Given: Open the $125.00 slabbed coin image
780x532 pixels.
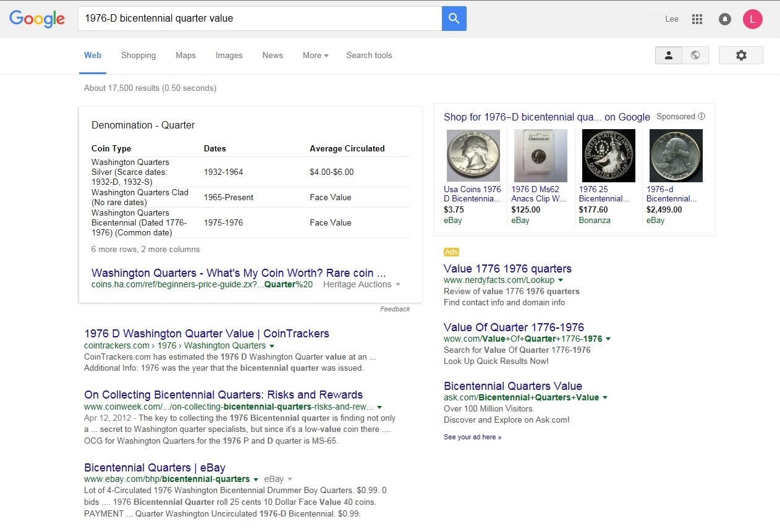Looking at the screenshot, I should click(x=541, y=155).
